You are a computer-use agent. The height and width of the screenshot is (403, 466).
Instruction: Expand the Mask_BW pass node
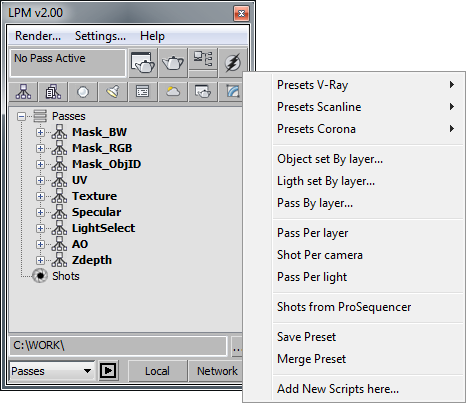40,132
